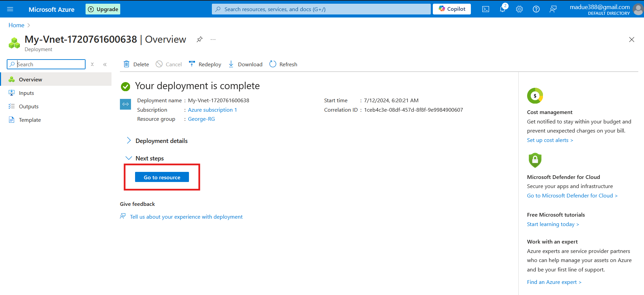
Task: Click the Cancel circle icon
Action: [159, 64]
